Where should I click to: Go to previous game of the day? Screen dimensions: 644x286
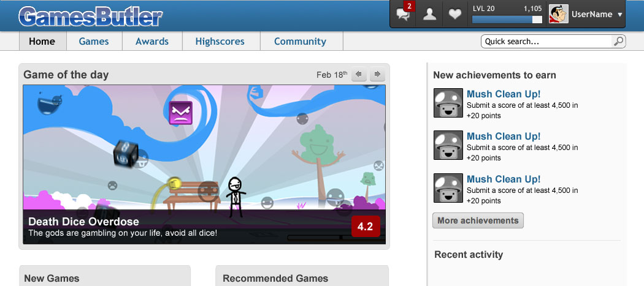coord(359,75)
